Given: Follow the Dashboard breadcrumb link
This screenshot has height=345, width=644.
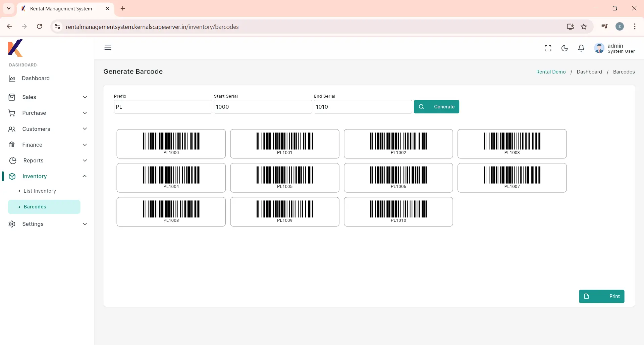Looking at the screenshot, I should (x=589, y=72).
